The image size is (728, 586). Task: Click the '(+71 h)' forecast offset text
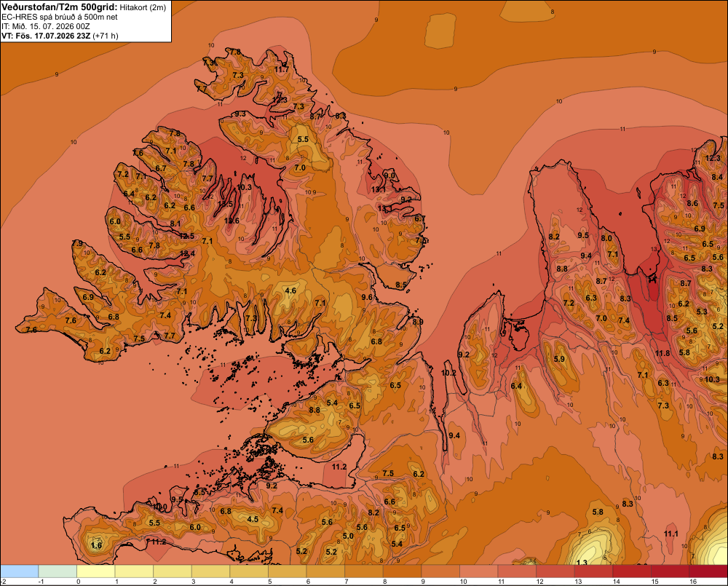[106, 36]
